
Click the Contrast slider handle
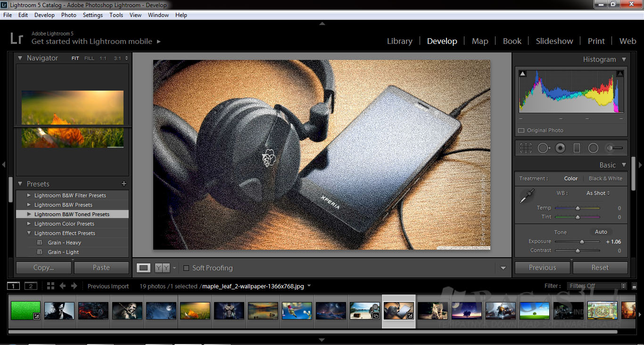pyautogui.click(x=578, y=251)
